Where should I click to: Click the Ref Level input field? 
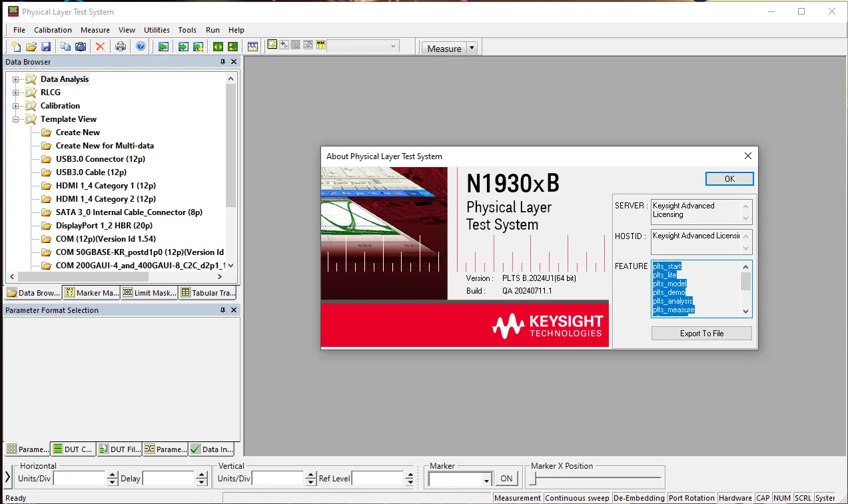point(377,478)
